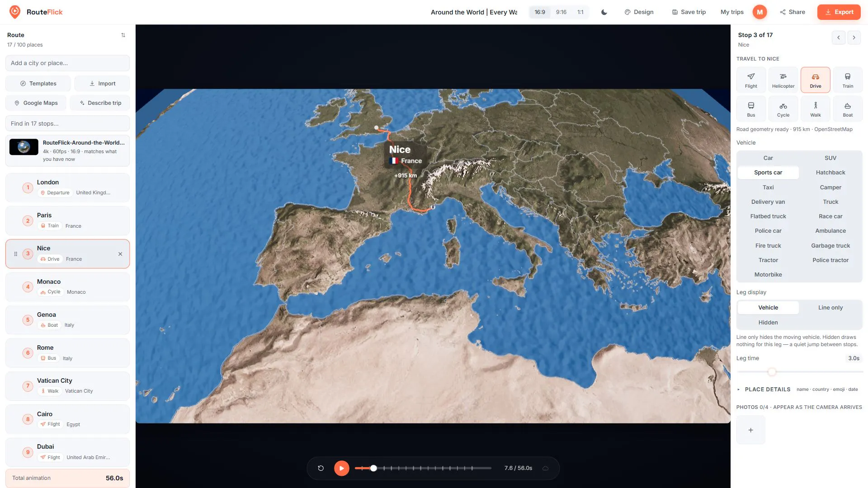The height and width of the screenshot is (488, 868).
Task: Select the Train travel mode
Action: (848, 80)
